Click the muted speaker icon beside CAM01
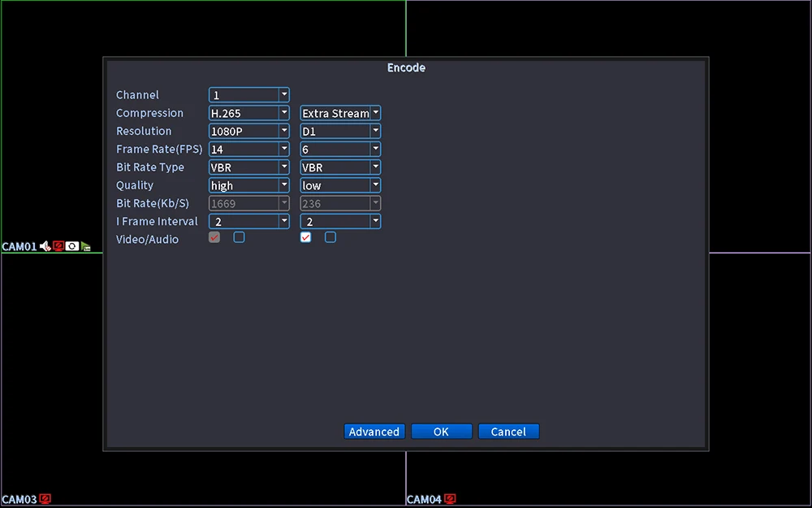Image resolution: width=812 pixels, height=508 pixels. pyautogui.click(x=45, y=246)
